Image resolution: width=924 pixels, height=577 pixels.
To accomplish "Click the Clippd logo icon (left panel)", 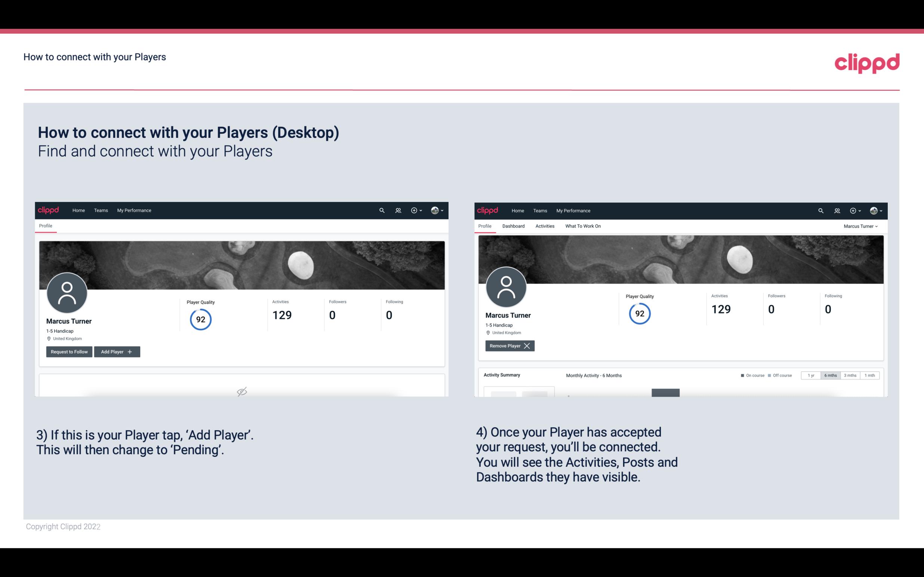I will [49, 210].
